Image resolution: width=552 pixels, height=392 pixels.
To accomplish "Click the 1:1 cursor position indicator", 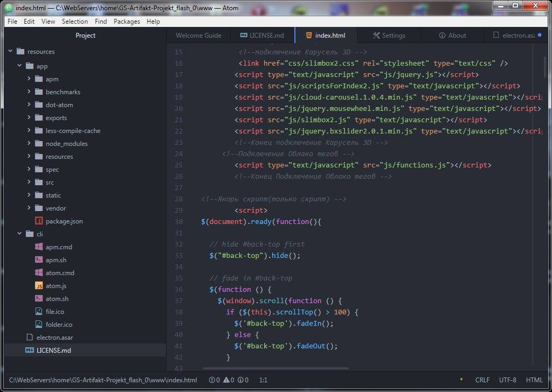I will (263, 380).
